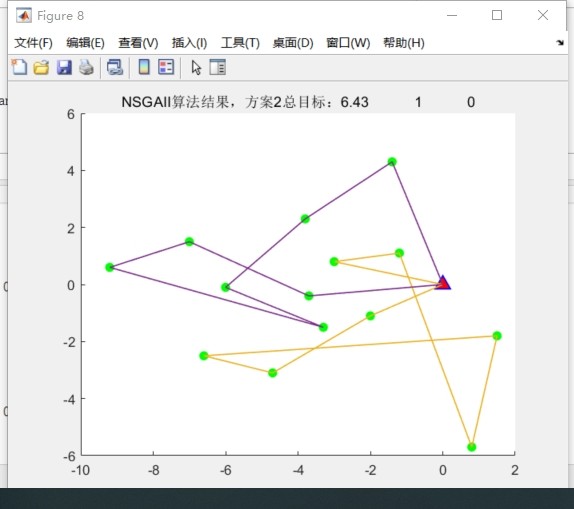The image size is (574, 509).
Task: Open file using the folder icon
Action: (41, 68)
